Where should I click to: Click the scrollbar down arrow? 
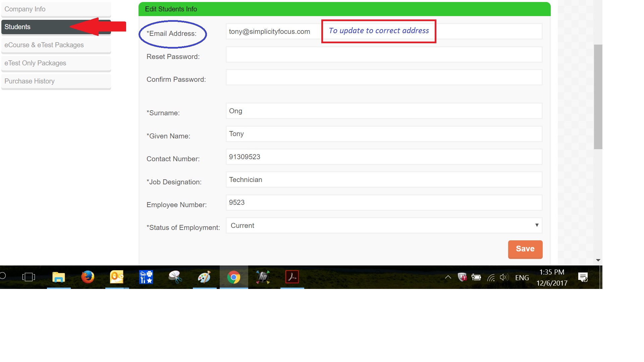pyautogui.click(x=598, y=260)
